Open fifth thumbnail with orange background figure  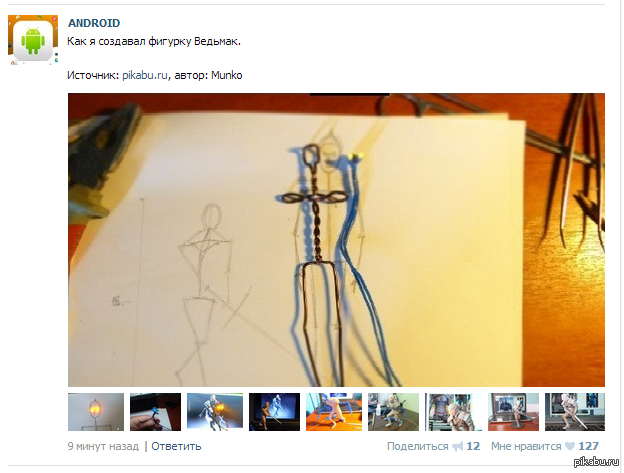click(334, 412)
